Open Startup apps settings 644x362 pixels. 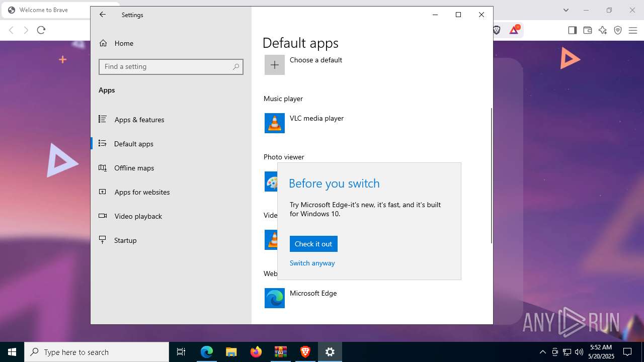[x=171, y=240]
